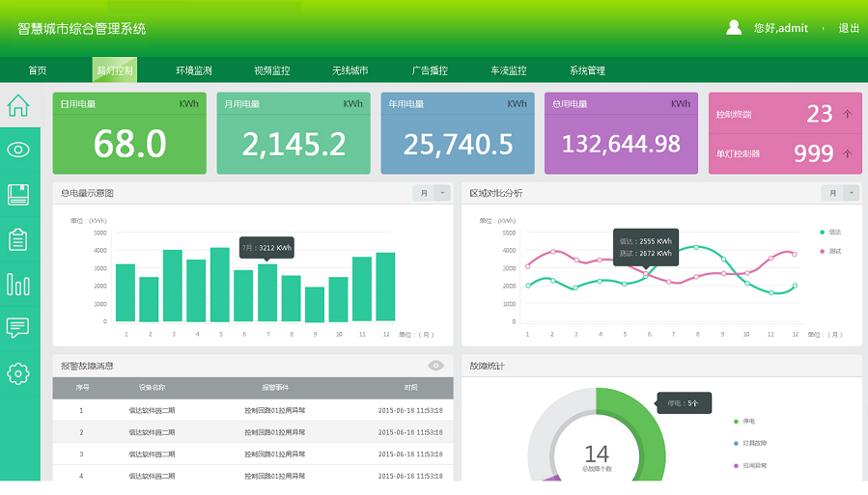Image resolution: width=868 pixels, height=495 pixels.
Task: Click the 14 总故障个数 donut center
Action: click(x=597, y=456)
